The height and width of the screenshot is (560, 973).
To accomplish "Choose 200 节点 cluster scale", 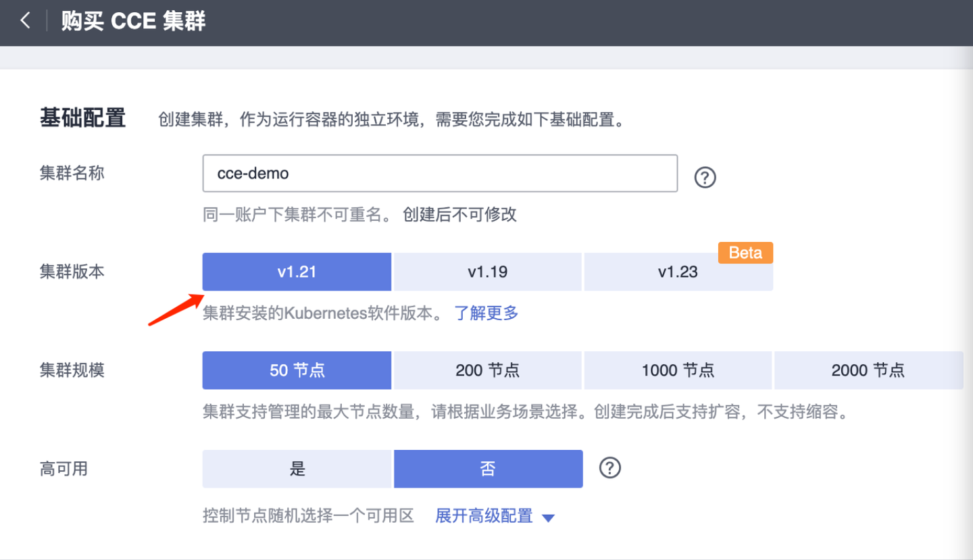I will click(x=487, y=370).
